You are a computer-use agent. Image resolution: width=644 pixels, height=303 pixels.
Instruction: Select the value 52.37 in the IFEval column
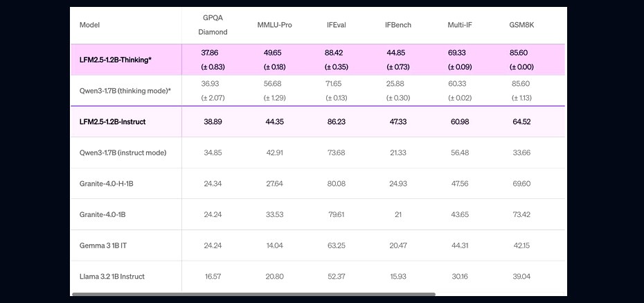click(x=337, y=276)
